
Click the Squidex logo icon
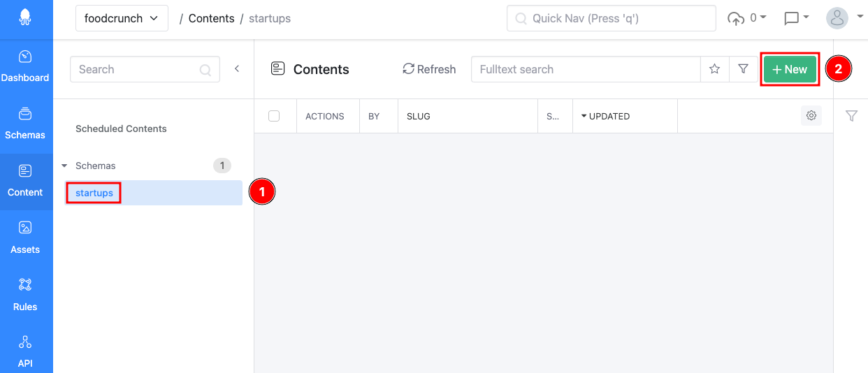click(x=25, y=19)
